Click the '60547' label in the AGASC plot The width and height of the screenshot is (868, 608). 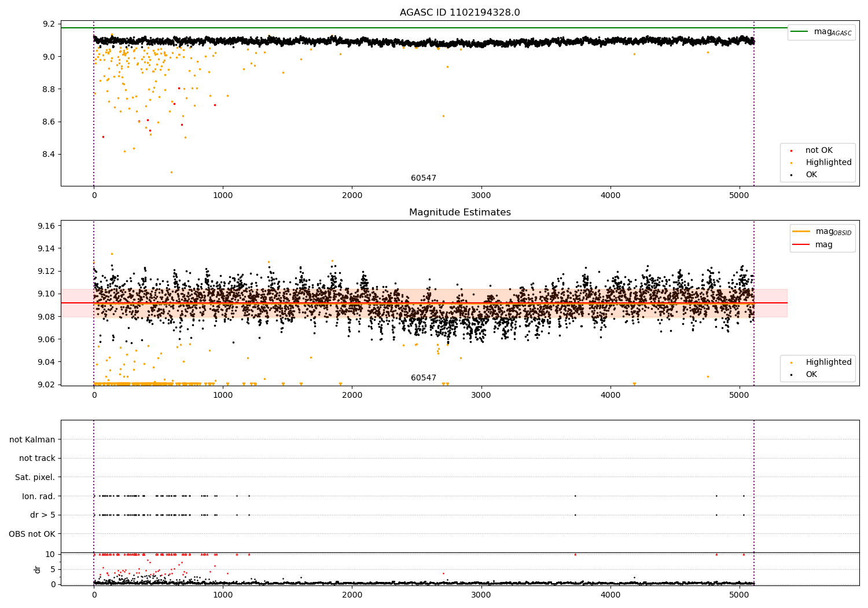pyautogui.click(x=424, y=178)
